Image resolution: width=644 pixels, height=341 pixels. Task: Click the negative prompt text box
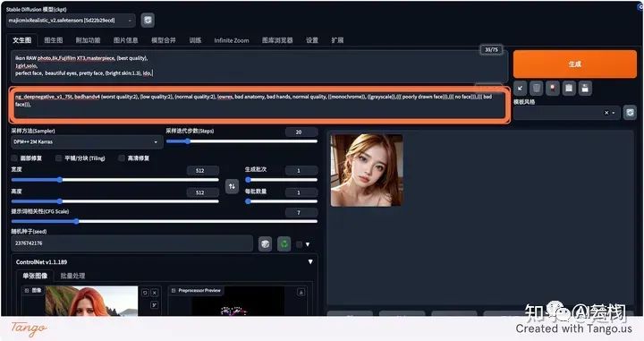tap(259, 105)
